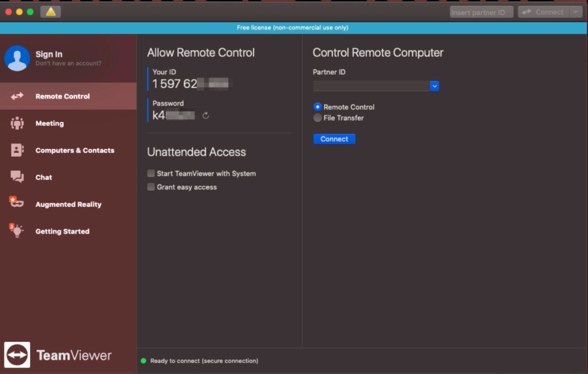Click the Getting Started lightbulb icon
The image size is (588, 374).
(x=17, y=230)
